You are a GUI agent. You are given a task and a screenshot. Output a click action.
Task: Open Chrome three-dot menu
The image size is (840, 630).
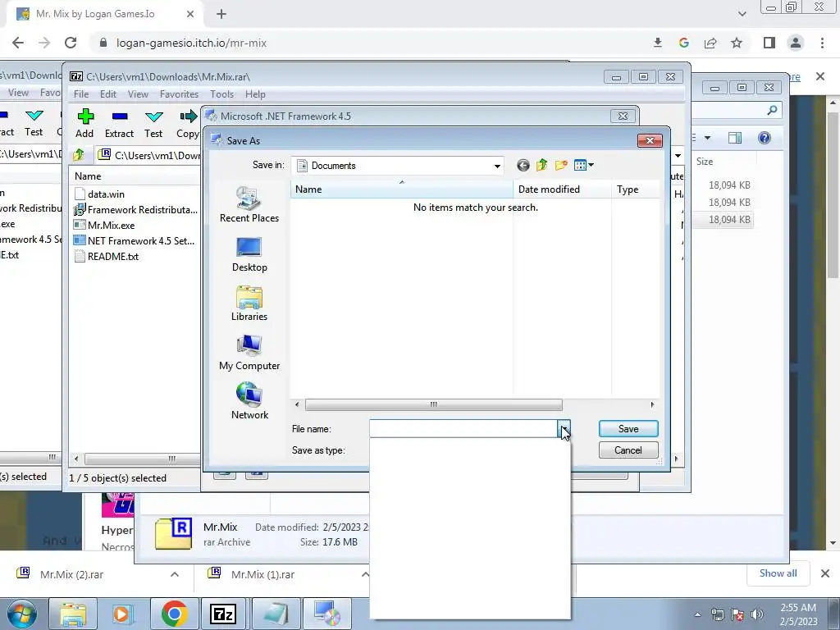822,43
